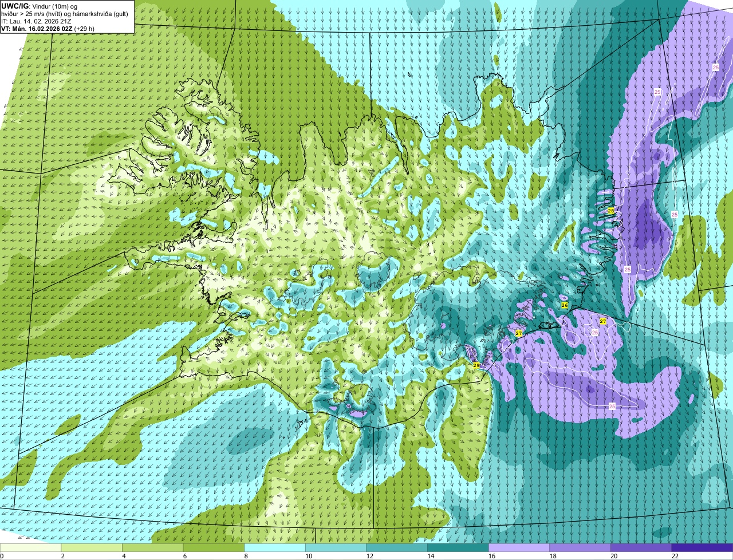The height and width of the screenshot is (560, 733).
Task: Click the legend tick label 10
Action: 308,556
